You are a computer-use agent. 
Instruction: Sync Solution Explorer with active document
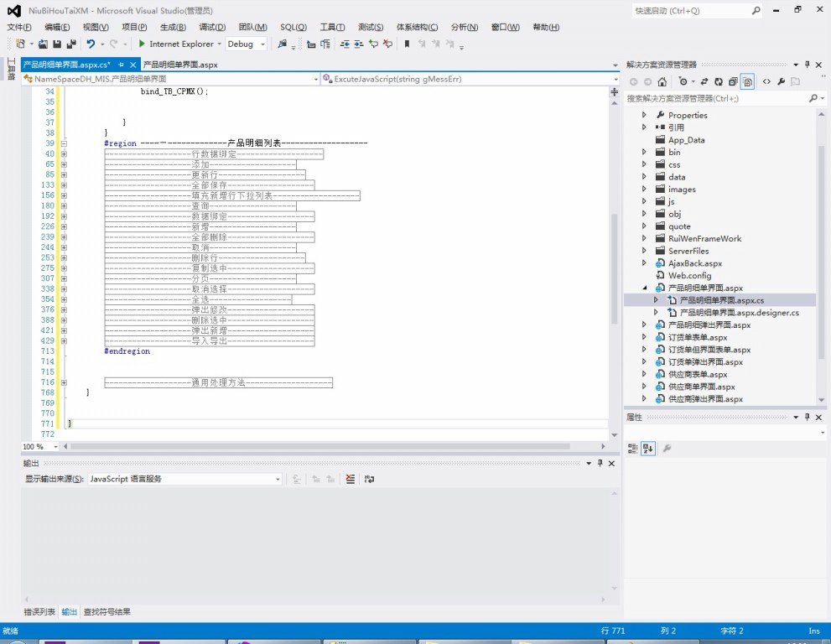[704, 81]
